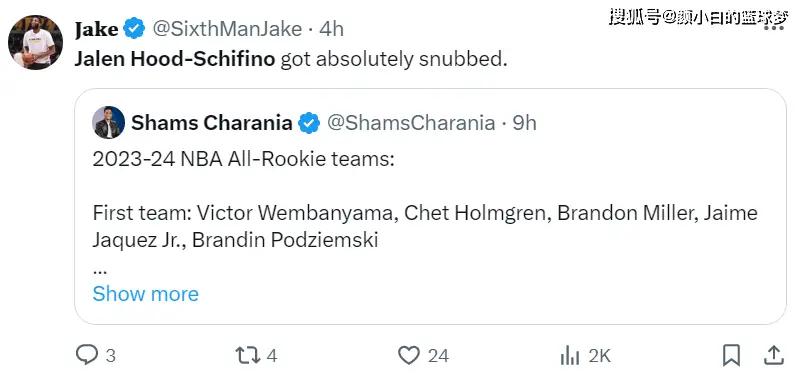The image size is (805, 381).
Task: Click the Jalen Hood-Schifino snubbed tweet text
Action: click(291, 59)
